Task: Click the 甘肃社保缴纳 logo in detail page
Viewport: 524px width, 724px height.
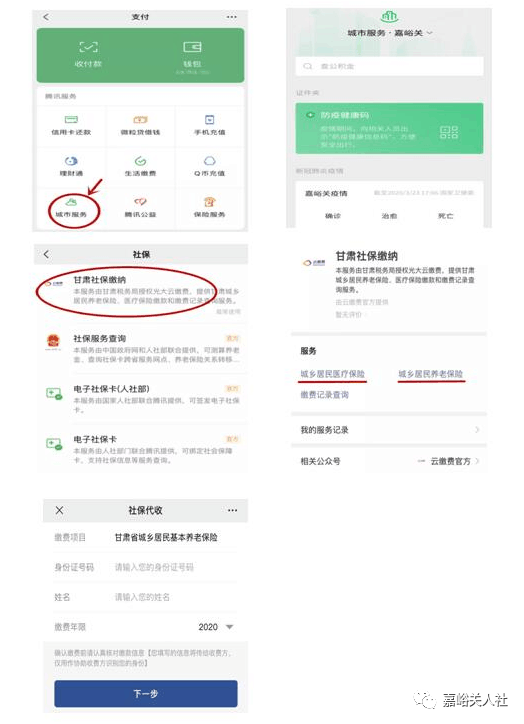Action: point(314,263)
